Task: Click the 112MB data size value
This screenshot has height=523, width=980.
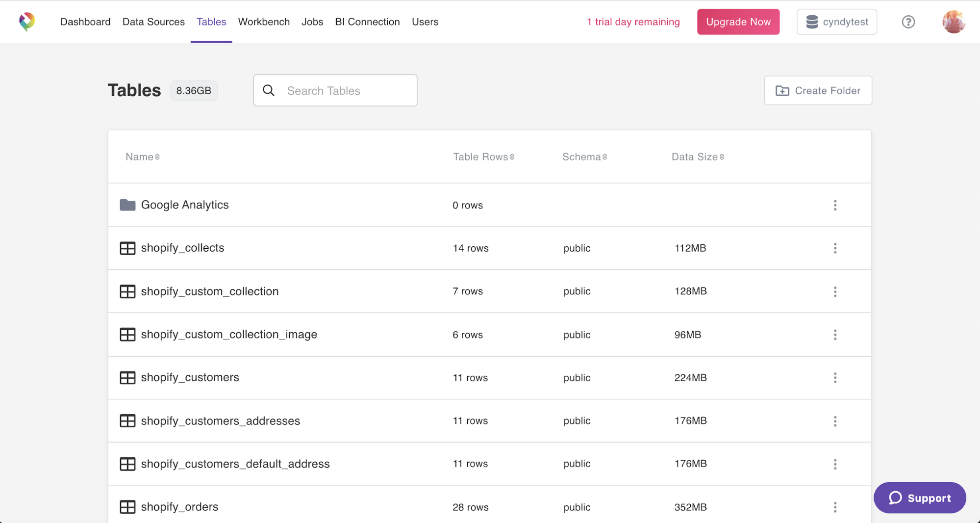Action: point(690,248)
